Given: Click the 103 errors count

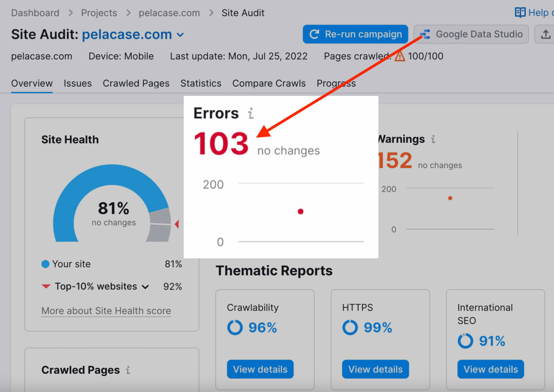Looking at the screenshot, I should pos(221,143).
